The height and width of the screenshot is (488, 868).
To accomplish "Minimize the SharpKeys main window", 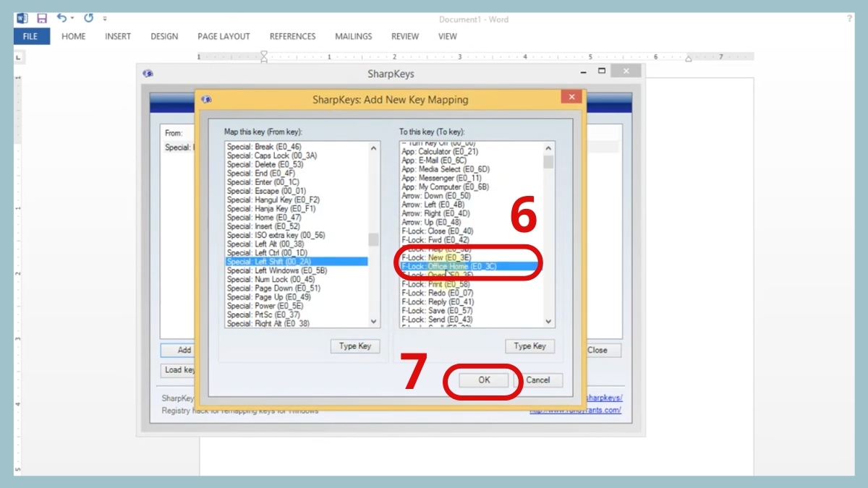I will click(x=584, y=72).
